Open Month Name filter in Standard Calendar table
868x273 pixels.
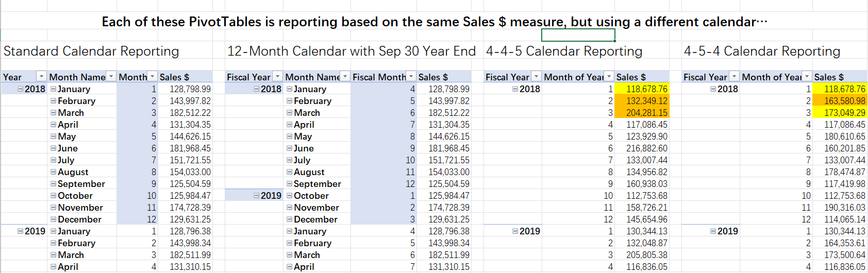click(x=111, y=77)
